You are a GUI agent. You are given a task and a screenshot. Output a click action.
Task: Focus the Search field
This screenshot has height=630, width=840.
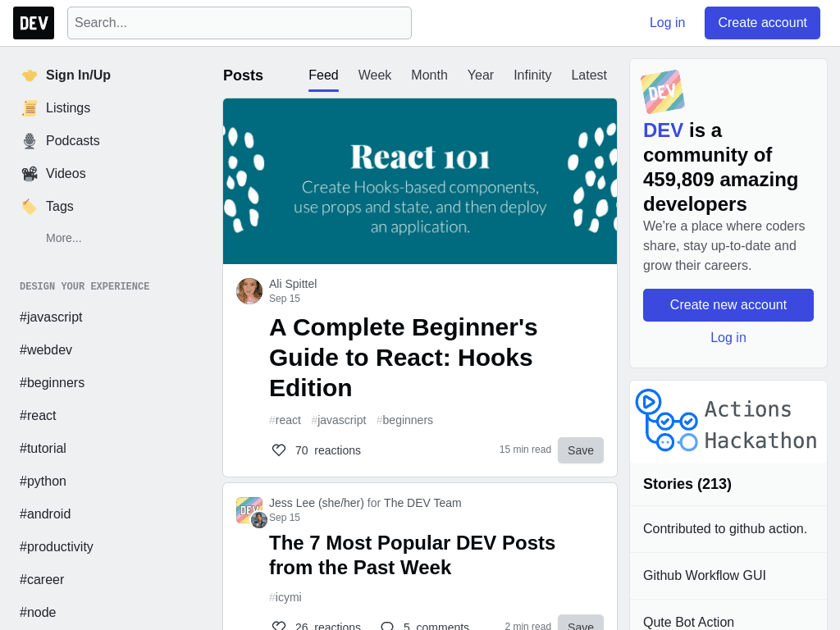(x=240, y=23)
